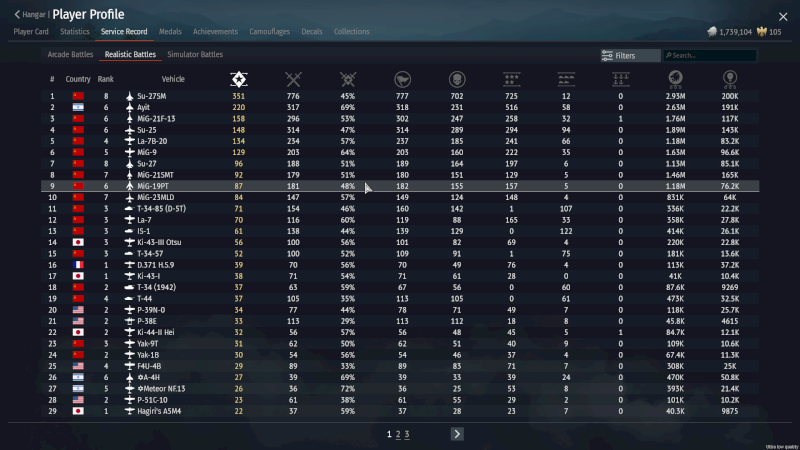The image size is (800, 450).
Task: Select the Yak-9T vehicle name
Action: tap(148, 343)
